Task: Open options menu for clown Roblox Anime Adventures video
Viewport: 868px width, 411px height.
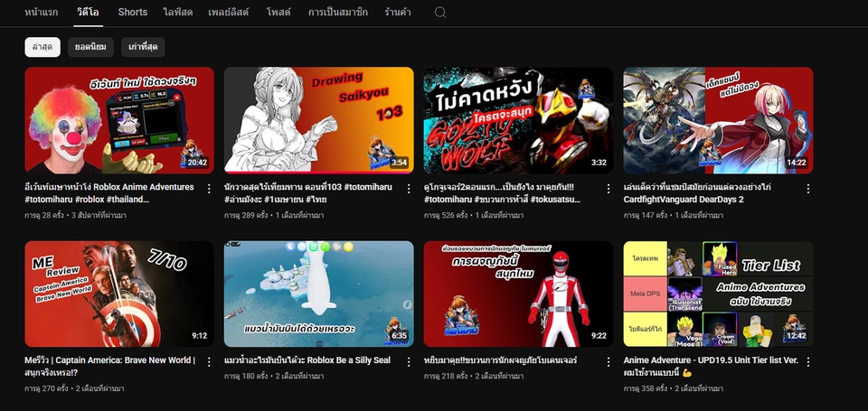Action: [x=209, y=189]
